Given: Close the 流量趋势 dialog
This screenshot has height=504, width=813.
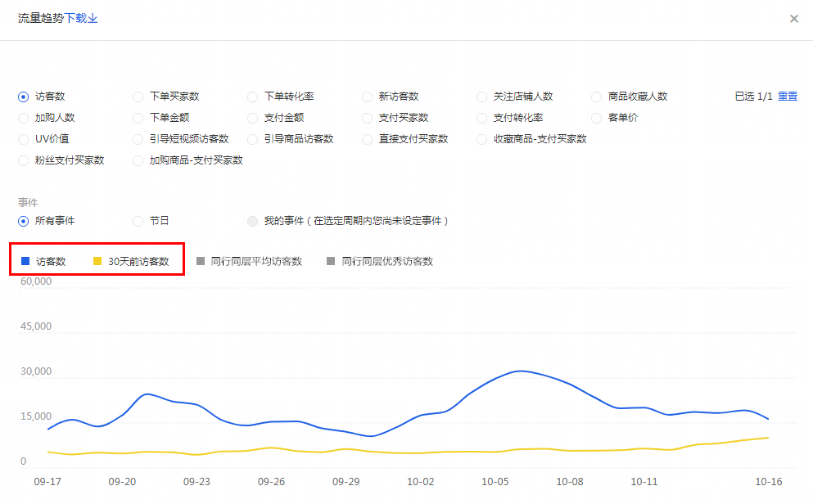Looking at the screenshot, I should [793, 19].
